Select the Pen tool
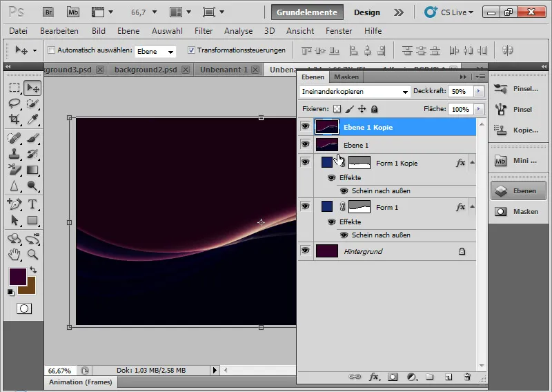The image size is (552, 392). coord(14,204)
